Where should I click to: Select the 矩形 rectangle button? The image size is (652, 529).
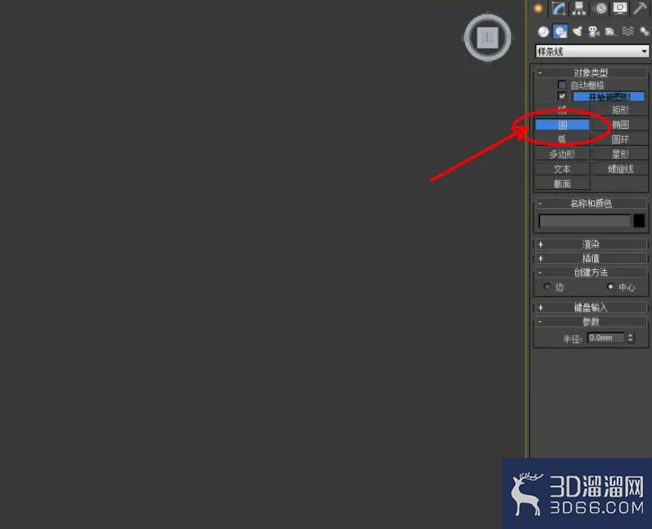tap(620, 110)
